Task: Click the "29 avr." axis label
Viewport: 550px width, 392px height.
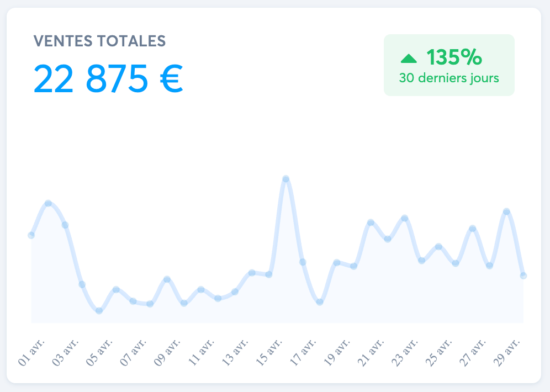Action: pyautogui.click(x=507, y=353)
